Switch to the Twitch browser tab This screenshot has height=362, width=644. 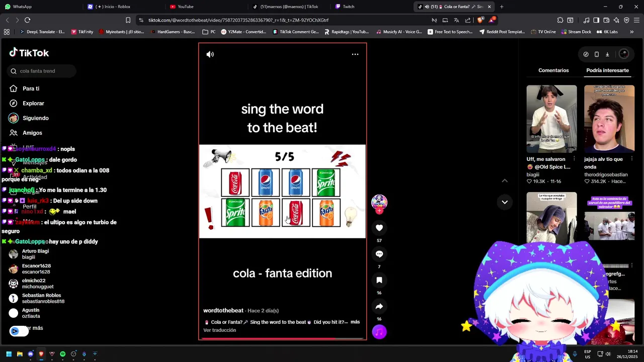(372, 7)
